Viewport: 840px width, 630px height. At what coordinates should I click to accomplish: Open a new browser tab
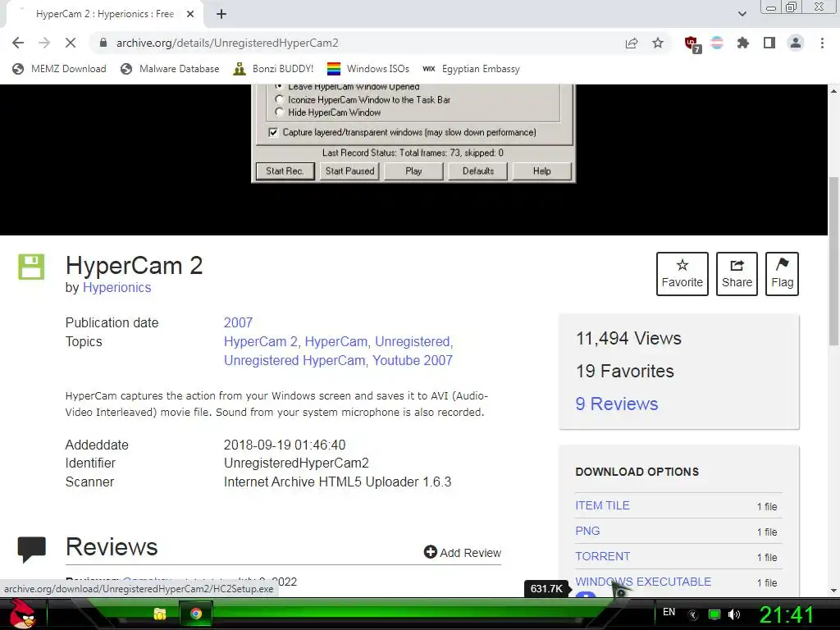click(221, 14)
